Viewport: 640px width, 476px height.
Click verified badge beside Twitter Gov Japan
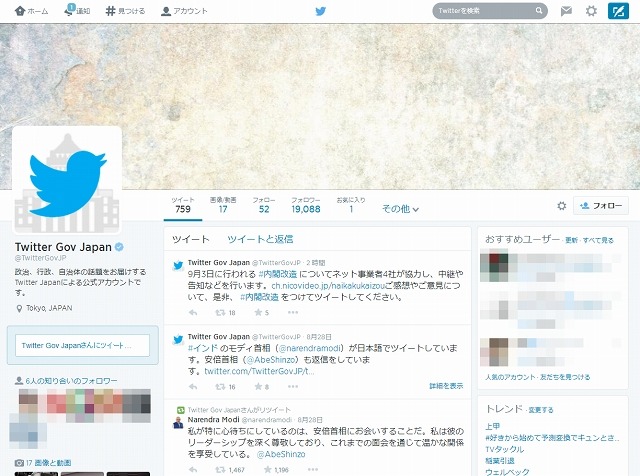(119, 247)
